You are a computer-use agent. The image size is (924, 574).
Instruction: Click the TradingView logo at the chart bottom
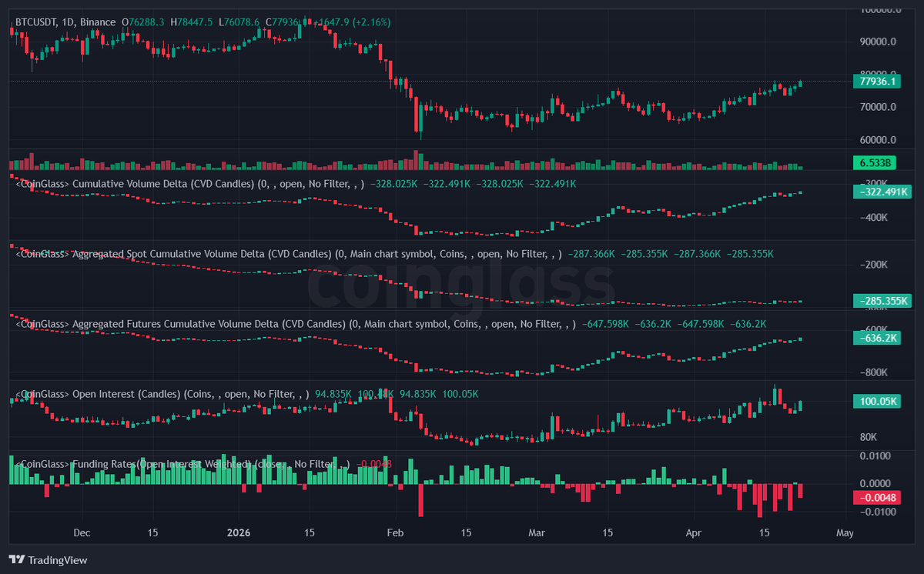click(48, 560)
